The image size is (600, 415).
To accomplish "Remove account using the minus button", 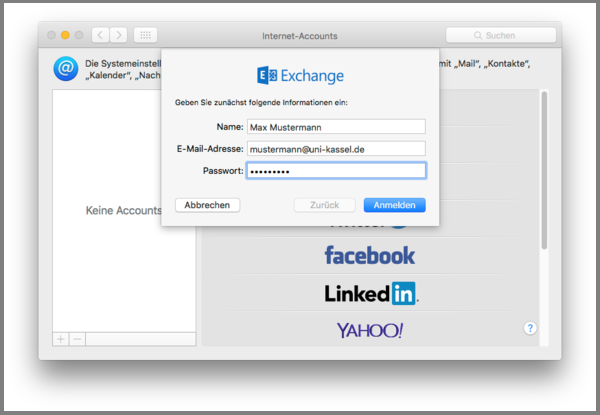I will pos(77,339).
